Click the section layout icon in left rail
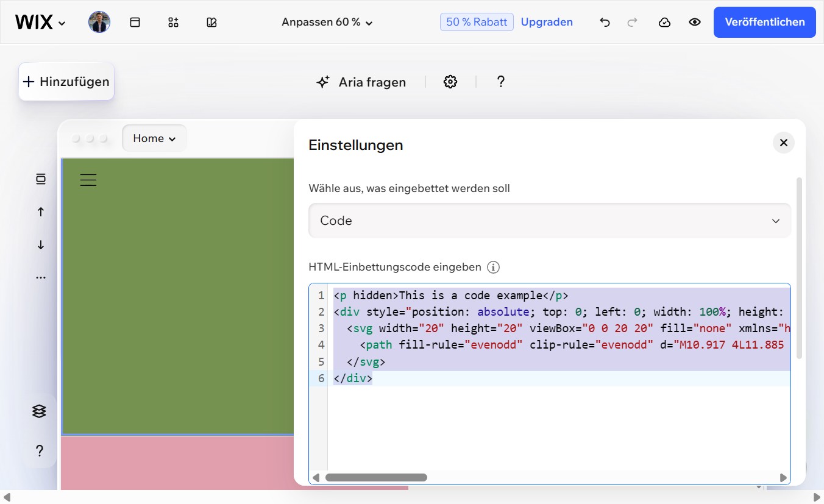The width and height of the screenshot is (824, 504). [41, 179]
